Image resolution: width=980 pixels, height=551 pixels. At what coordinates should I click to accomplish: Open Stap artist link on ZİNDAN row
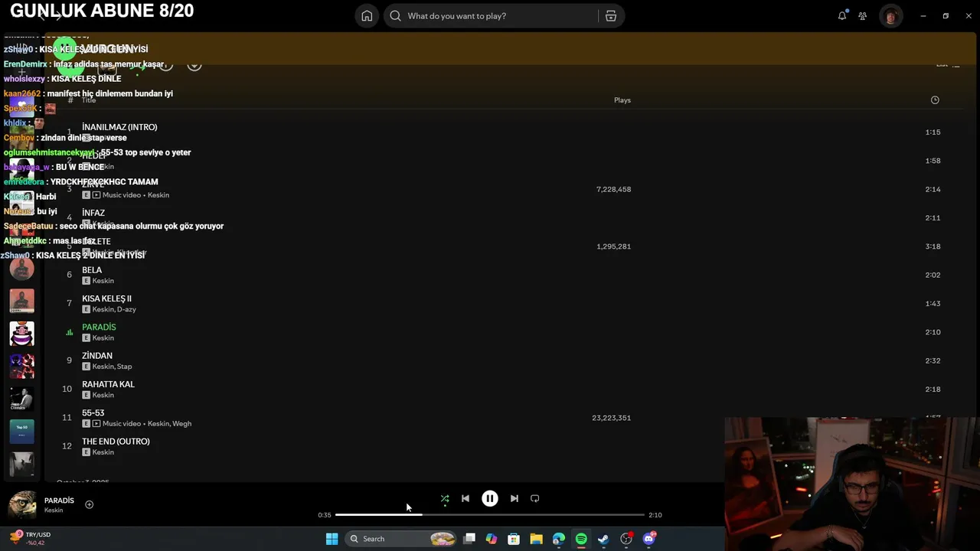[x=124, y=367]
